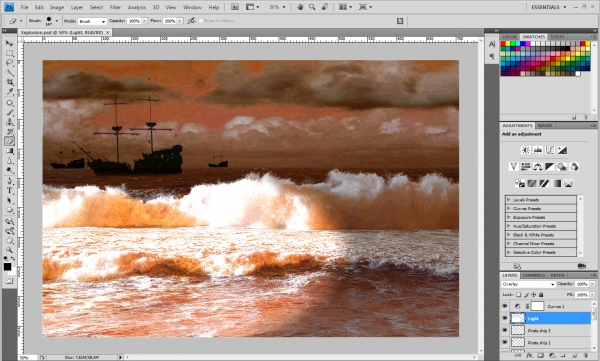
Task: Toggle the Erase to History checkbox
Action: coord(201,21)
